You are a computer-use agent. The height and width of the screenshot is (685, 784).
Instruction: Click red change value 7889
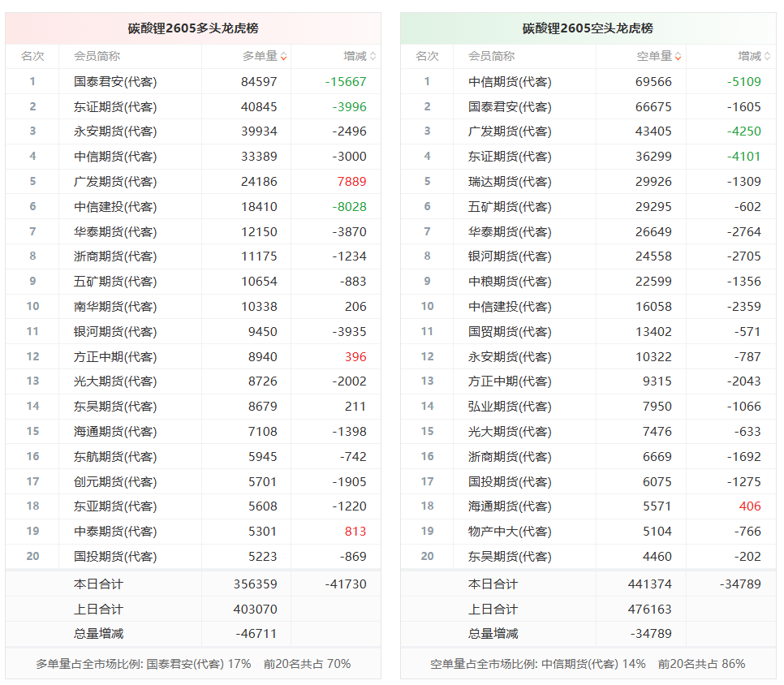point(352,182)
